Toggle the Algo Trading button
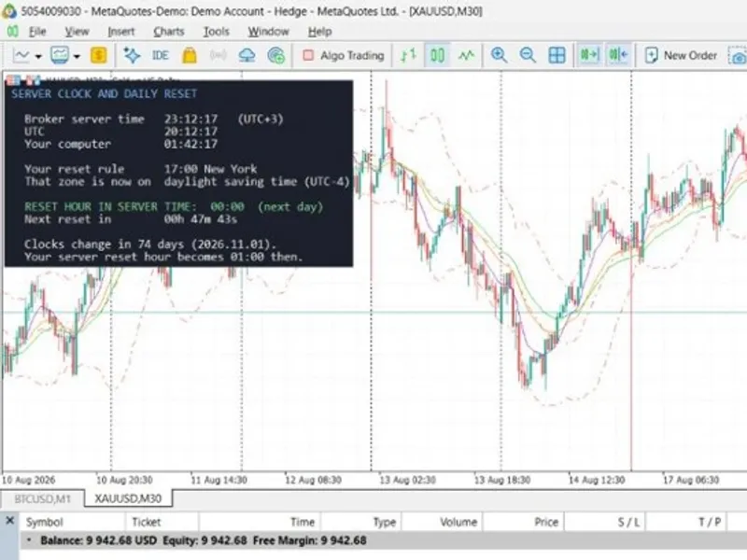Viewport: 747px width, 560px height. (x=344, y=55)
